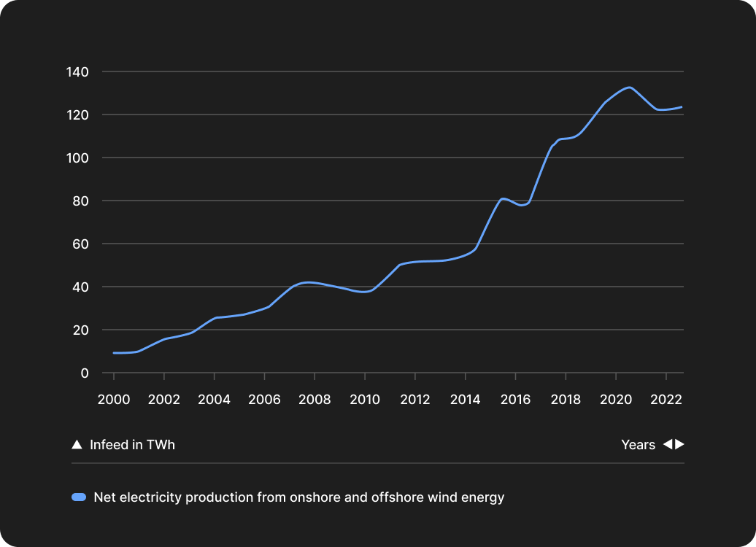Click the left arrow next to Years
Viewport: 756px width, 547px height.
click(667, 445)
